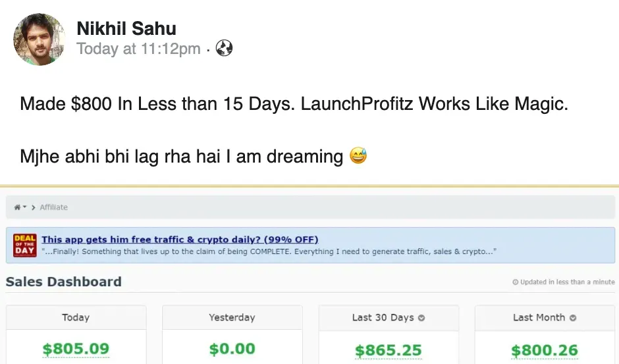This screenshot has width=619, height=364.
Task: Expand the Last Month dropdown arrow
Action: pos(573,318)
